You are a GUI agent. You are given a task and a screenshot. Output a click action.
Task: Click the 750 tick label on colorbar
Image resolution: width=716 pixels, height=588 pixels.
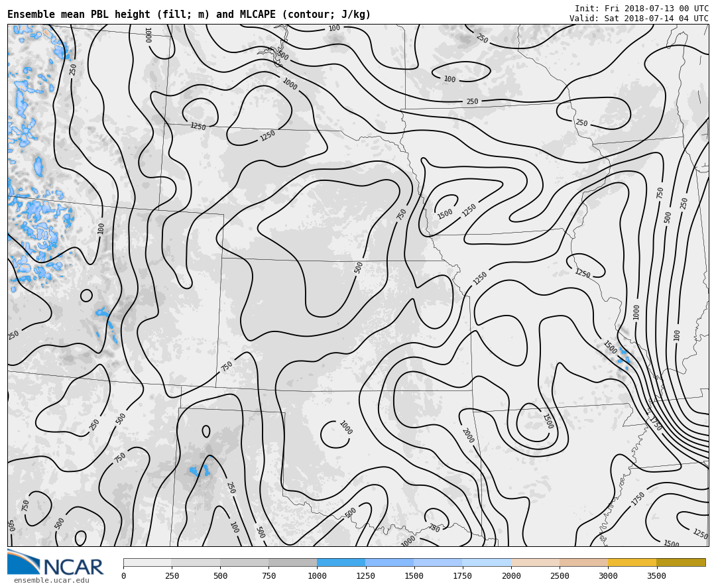point(268,576)
